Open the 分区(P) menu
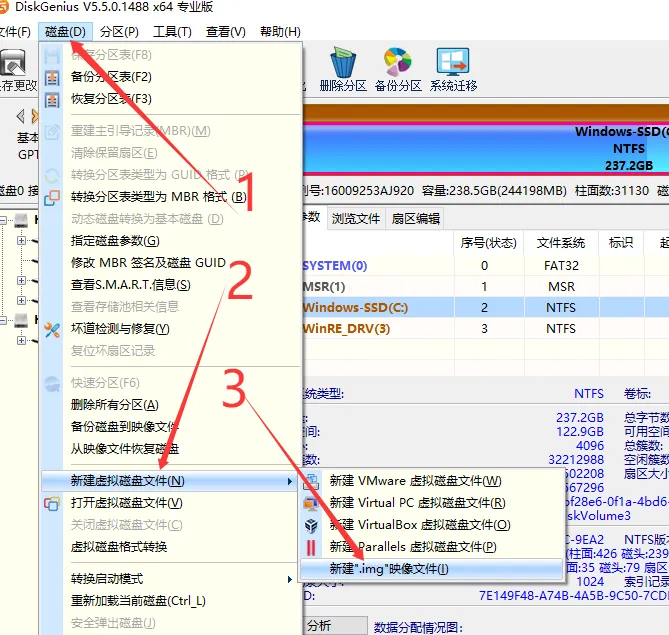 [119, 32]
